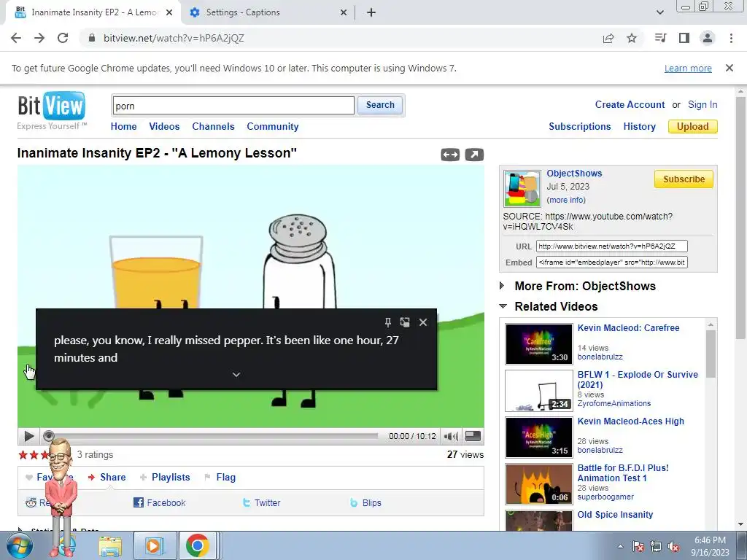
Task: Open the Chrome three-dot menu
Action: pos(731,38)
